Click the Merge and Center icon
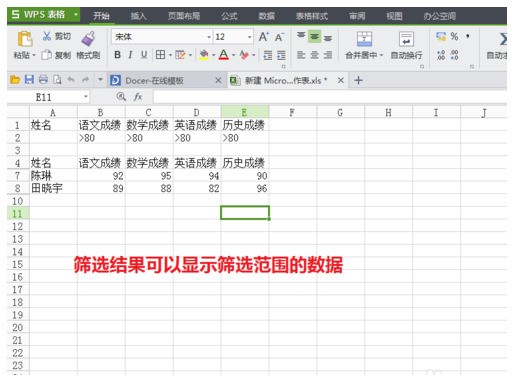Screen dimensions: 529x375 tap(364, 39)
